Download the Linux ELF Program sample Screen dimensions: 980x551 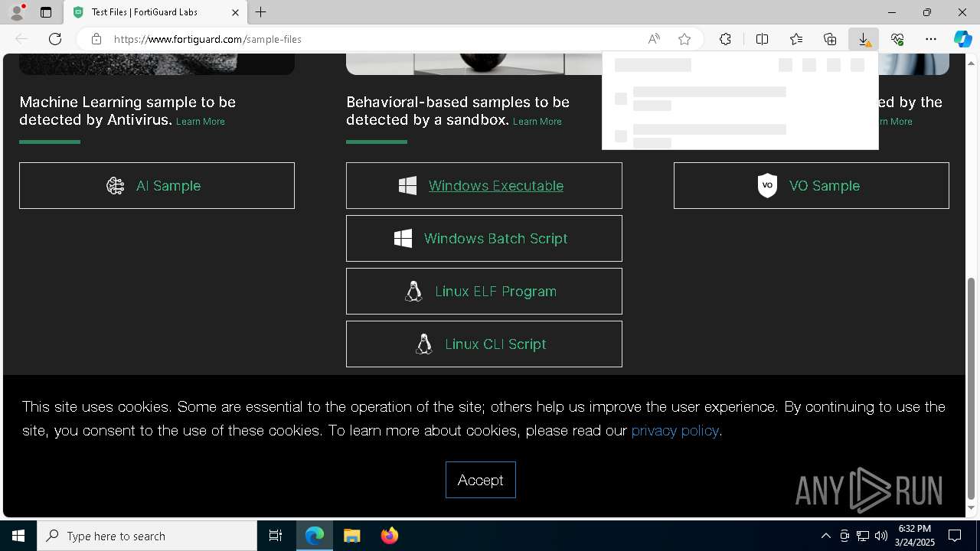pos(484,291)
